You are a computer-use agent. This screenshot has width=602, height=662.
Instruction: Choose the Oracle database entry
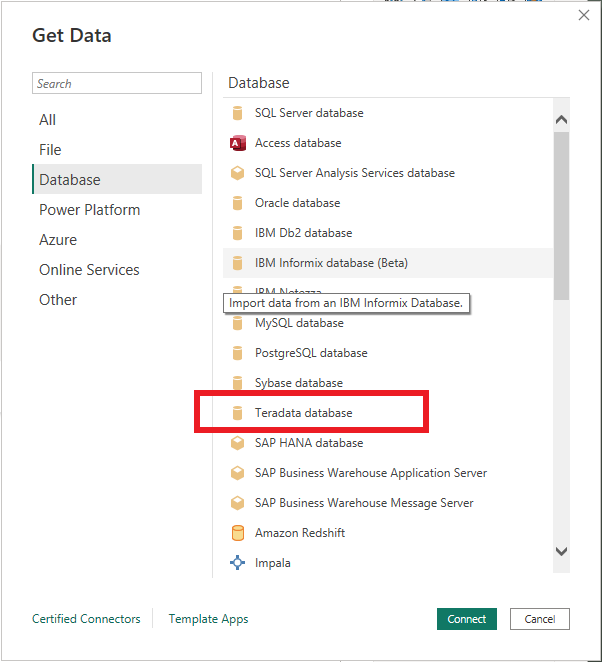[388, 203]
